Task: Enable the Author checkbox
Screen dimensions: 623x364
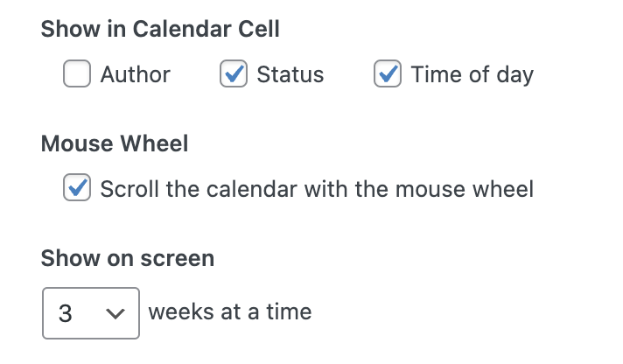Action: tap(77, 74)
